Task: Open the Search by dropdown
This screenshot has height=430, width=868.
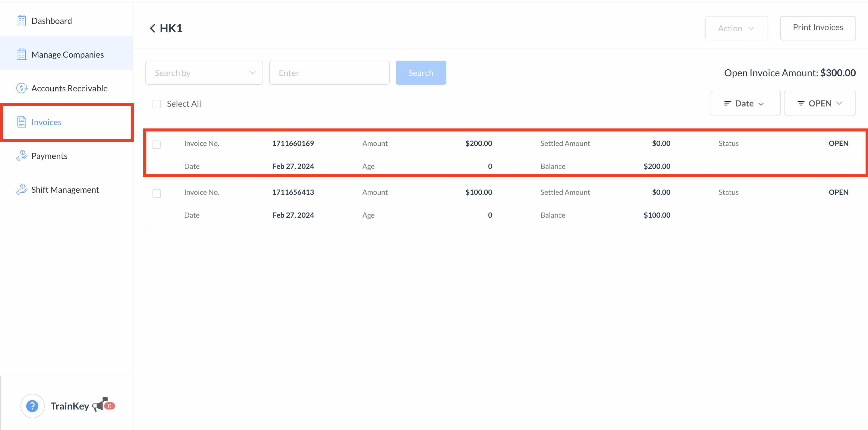Action: pyautogui.click(x=204, y=73)
